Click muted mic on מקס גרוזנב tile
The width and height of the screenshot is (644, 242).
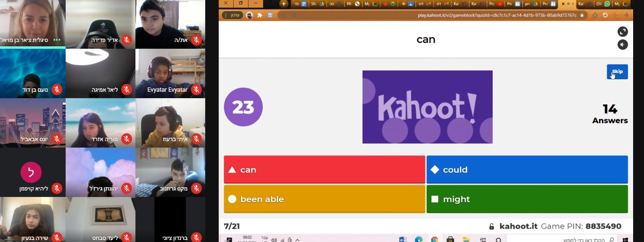point(196,188)
